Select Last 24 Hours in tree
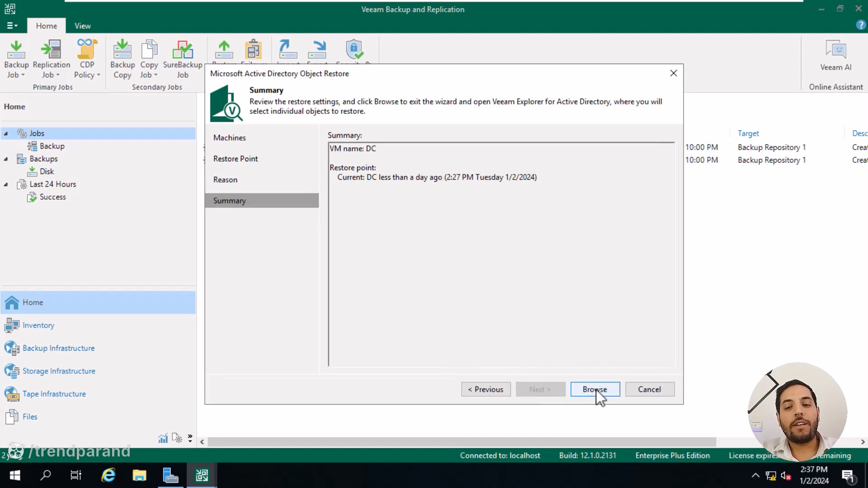This screenshot has height=488, width=868. tap(52, 184)
